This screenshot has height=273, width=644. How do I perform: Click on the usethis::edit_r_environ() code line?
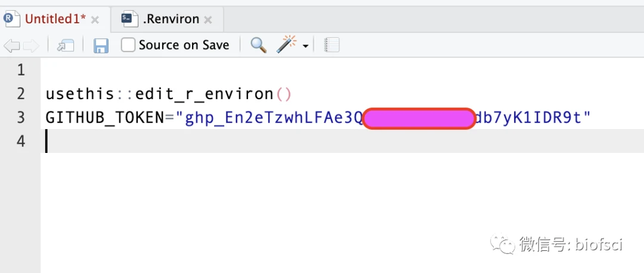pos(168,94)
